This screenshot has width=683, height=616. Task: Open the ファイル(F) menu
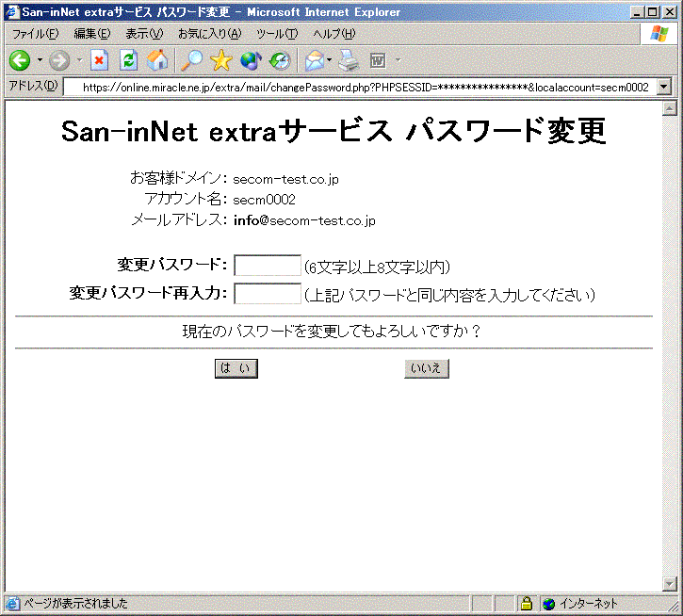34,34
